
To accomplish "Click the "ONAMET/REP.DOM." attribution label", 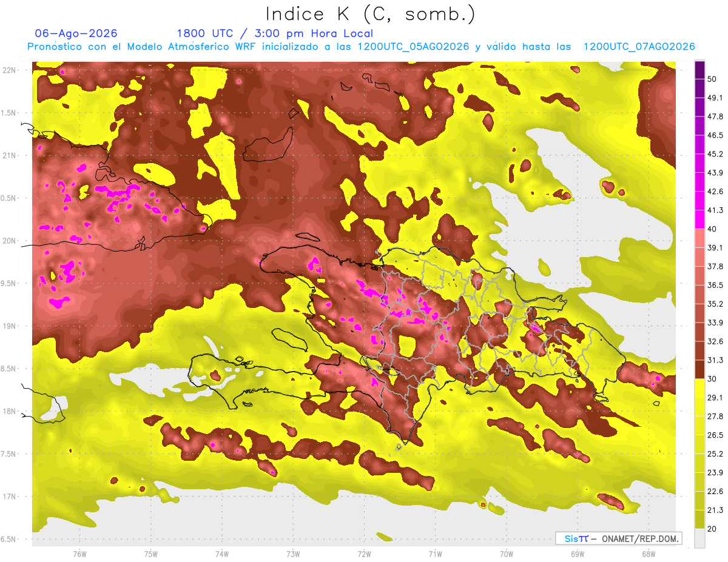I will tap(639, 538).
